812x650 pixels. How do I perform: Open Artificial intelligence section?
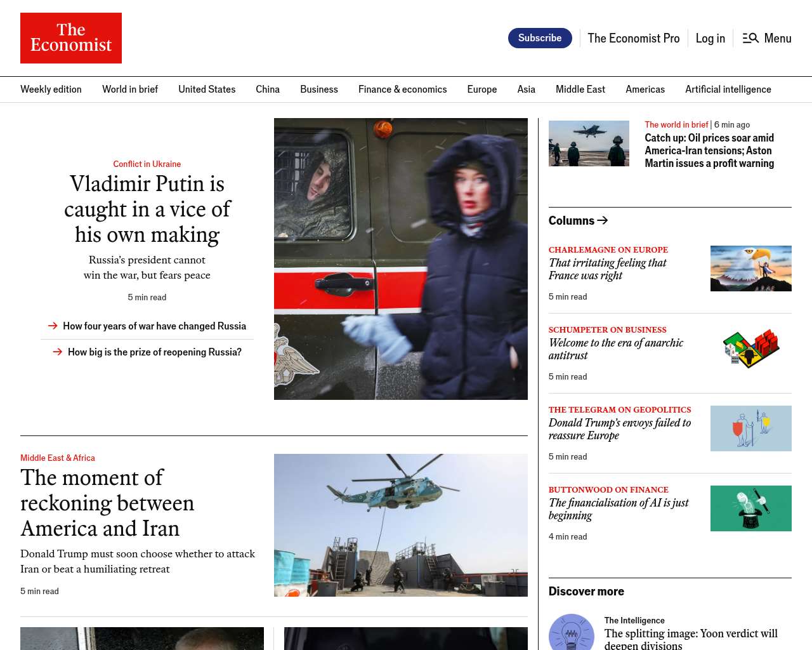[728, 90]
